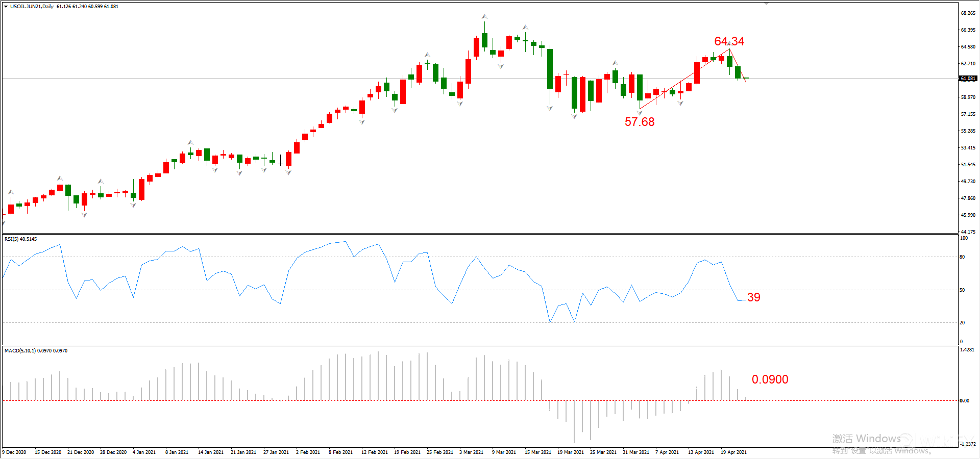The height and width of the screenshot is (459, 980).
Task: Click the black 61.081 current price tag
Action: pyautogui.click(x=968, y=79)
